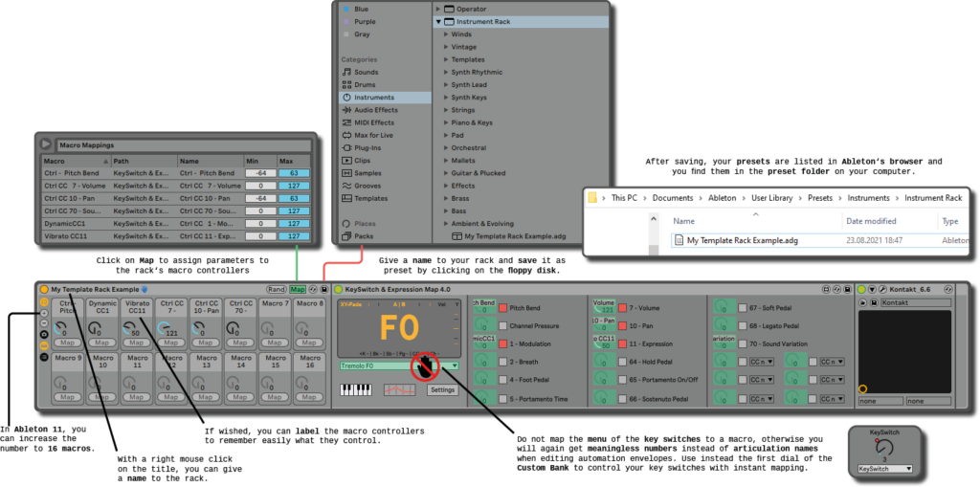This screenshot has height=487, width=980.
Task: Click the Drums category icon
Action: (x=346, y=84)
